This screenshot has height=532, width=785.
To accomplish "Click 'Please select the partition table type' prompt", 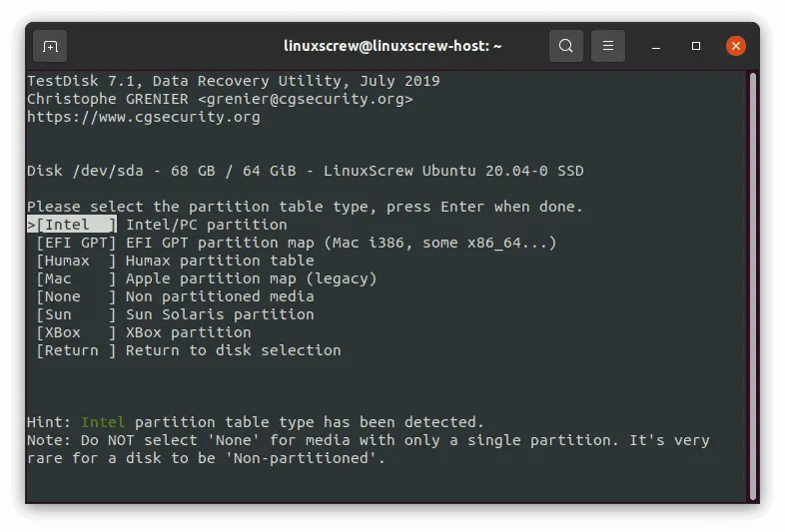I will pyautogui.click(x=305, y=207).
